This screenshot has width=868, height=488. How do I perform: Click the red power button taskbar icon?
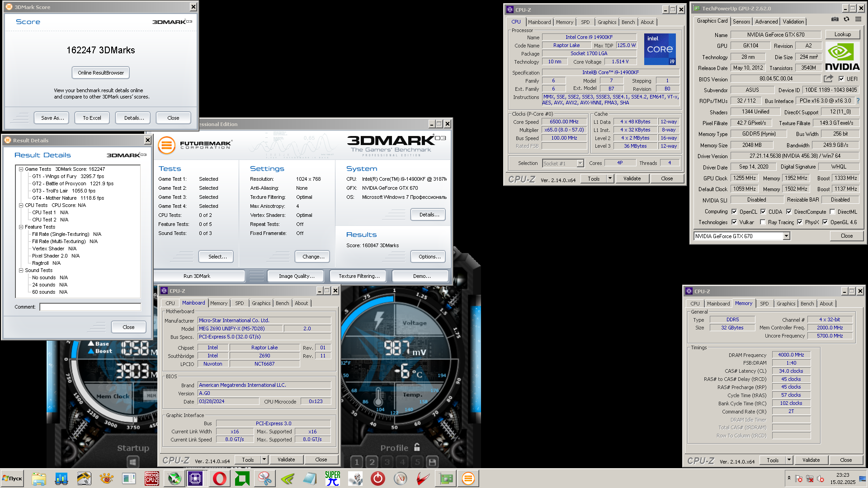377,478
